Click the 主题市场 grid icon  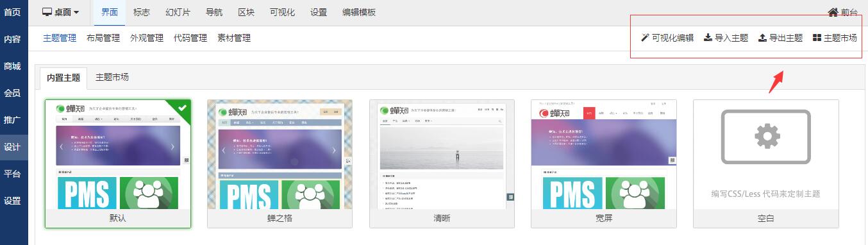coord(817,38)
